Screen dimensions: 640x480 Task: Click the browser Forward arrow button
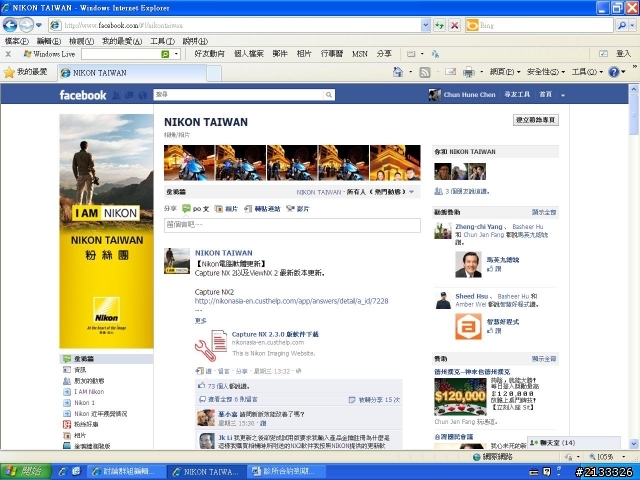26,25
